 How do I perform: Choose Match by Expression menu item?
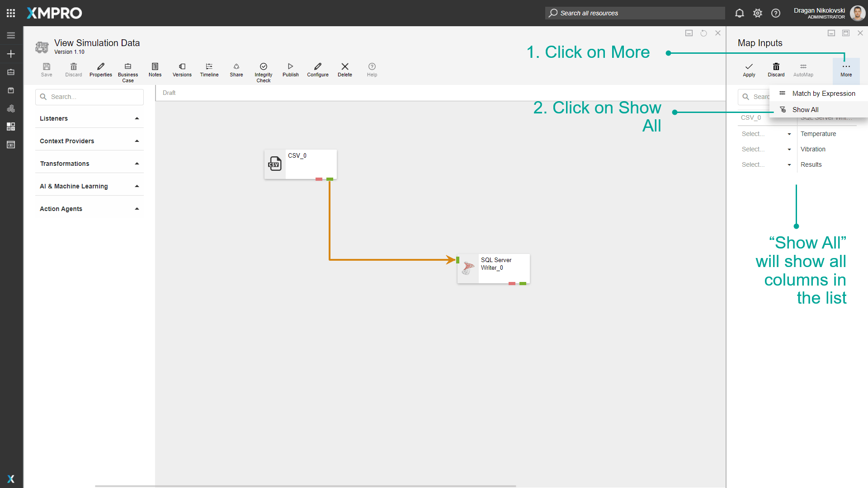click(823, 94)
